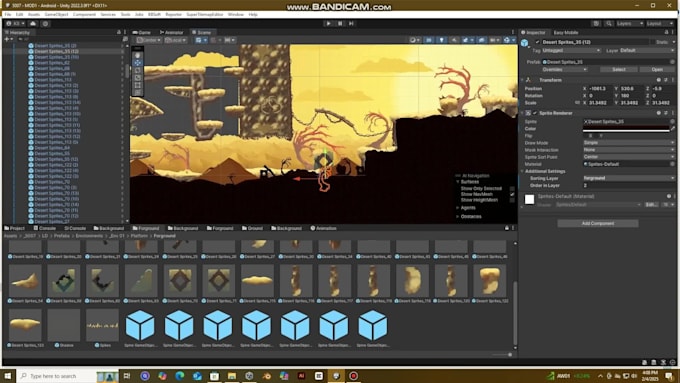Open the Scene Gizmos icon
The width and height of the screenshot is (680, 383).
pyautogui.click(x=508, y=40)
